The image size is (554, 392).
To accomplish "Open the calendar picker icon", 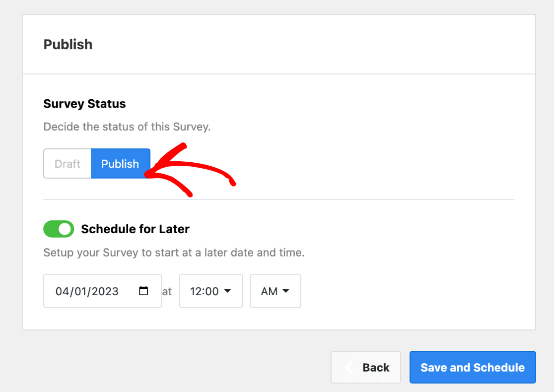I will 143,291.
